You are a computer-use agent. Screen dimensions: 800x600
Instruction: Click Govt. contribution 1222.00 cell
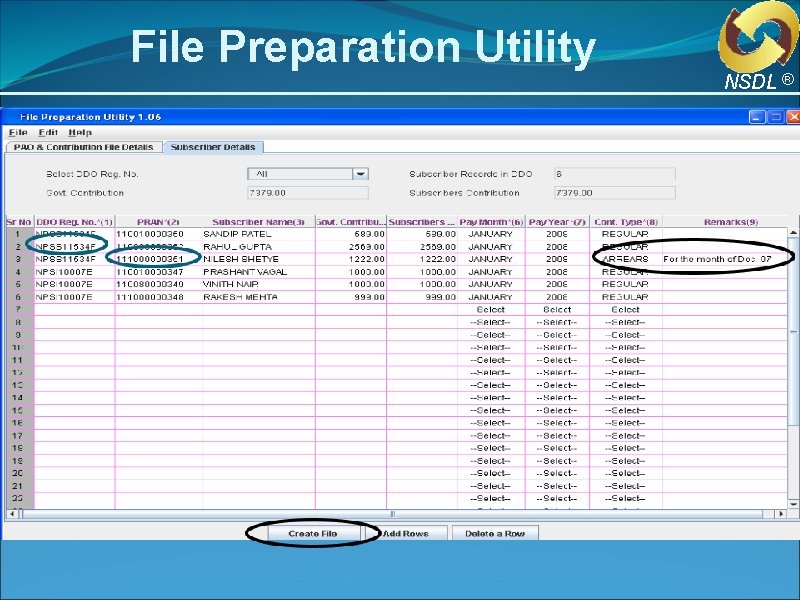[351, 259]
